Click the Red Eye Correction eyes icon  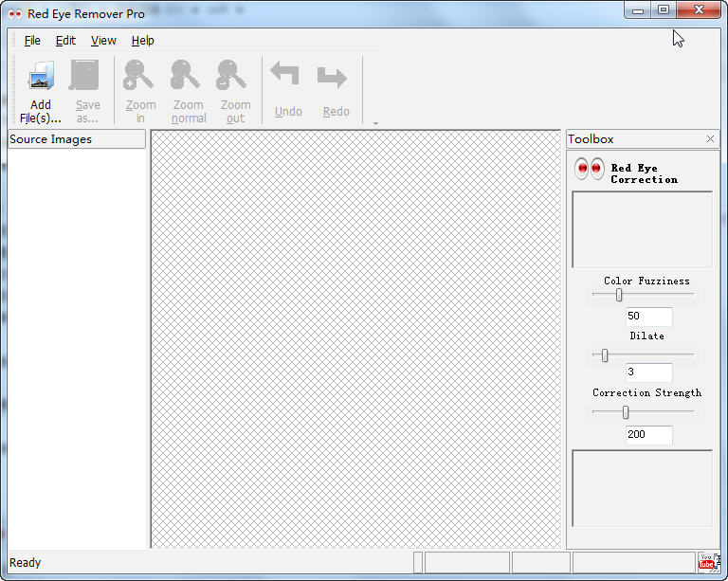[x=590, y=169]
